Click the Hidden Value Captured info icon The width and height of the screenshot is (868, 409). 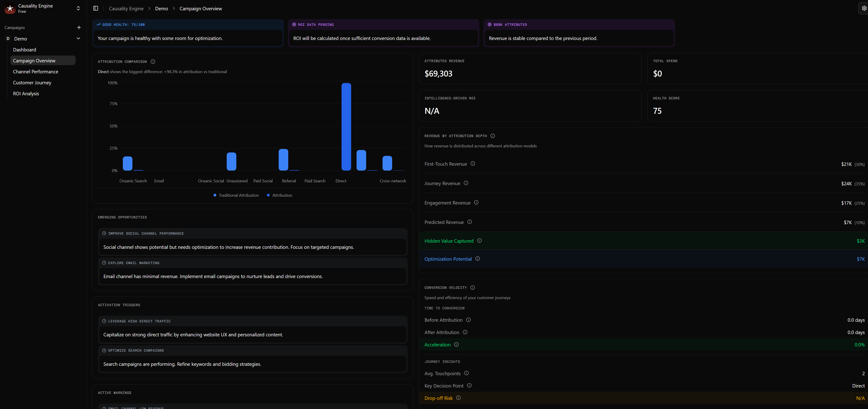pyautogui.click(x=480, y=241)
